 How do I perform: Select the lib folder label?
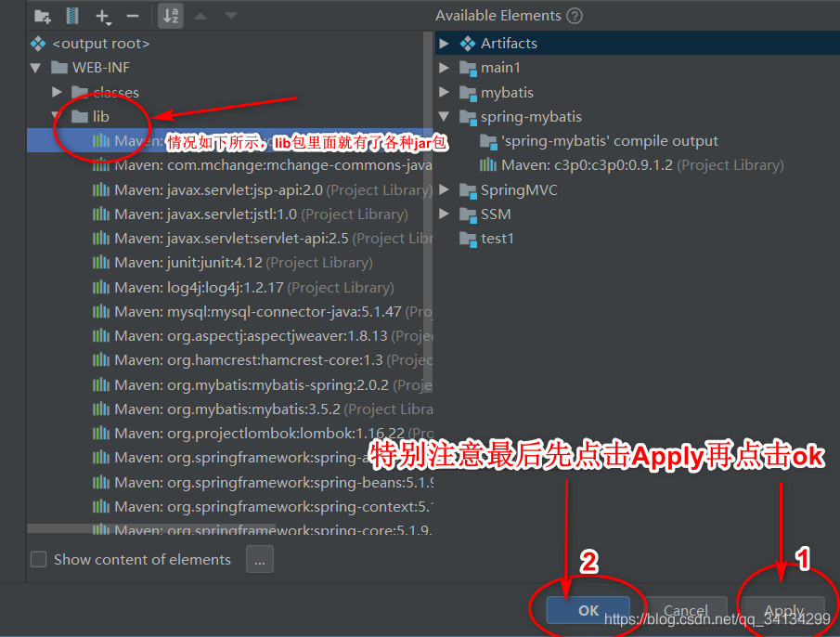tap(101, 116)
